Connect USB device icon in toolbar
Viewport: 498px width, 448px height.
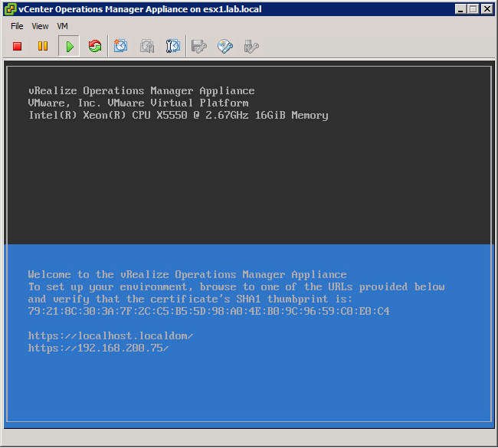(251, 47)
